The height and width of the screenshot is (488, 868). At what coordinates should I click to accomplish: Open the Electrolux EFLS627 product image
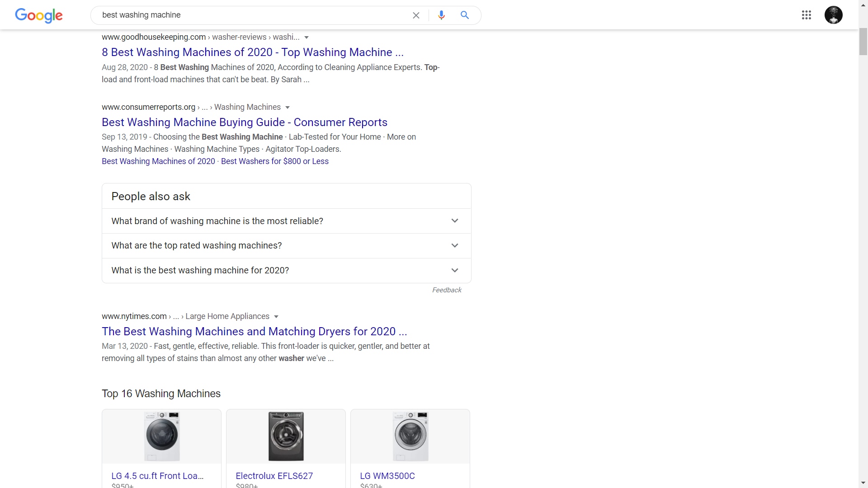tap(286, 436)
